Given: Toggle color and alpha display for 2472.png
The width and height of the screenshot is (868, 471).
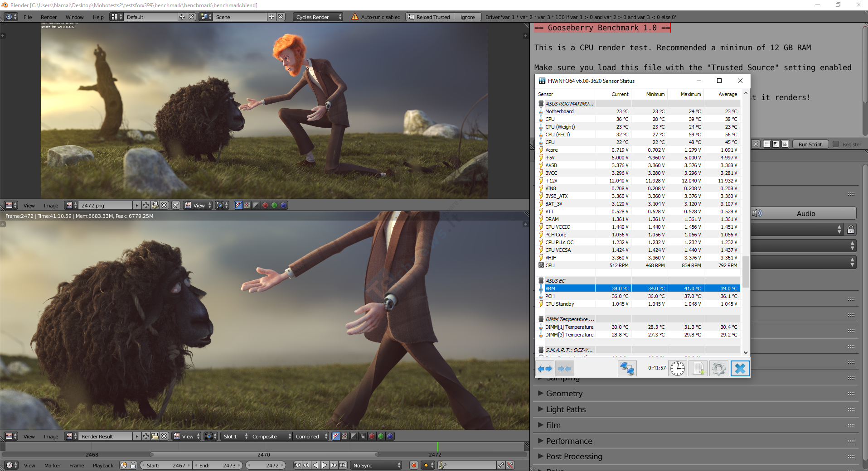Looking at the screenshot, I should 238,205.
